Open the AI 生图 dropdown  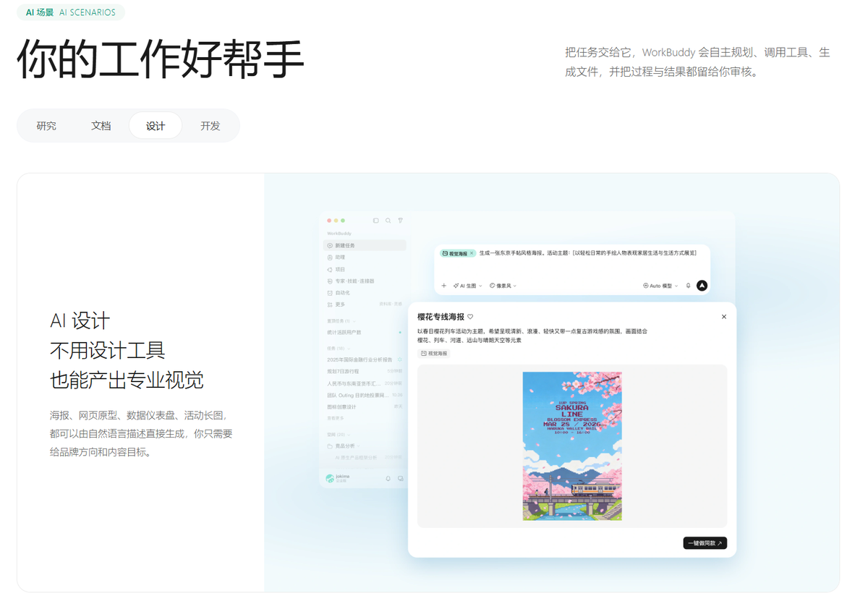[467, 286]
